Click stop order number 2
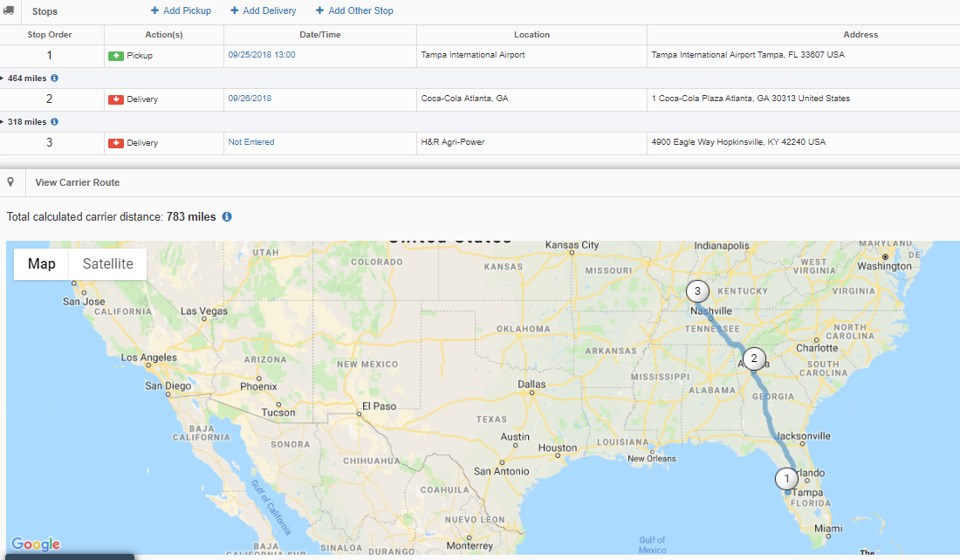Viewport: 960px width, 560px height. click(50, 99)
